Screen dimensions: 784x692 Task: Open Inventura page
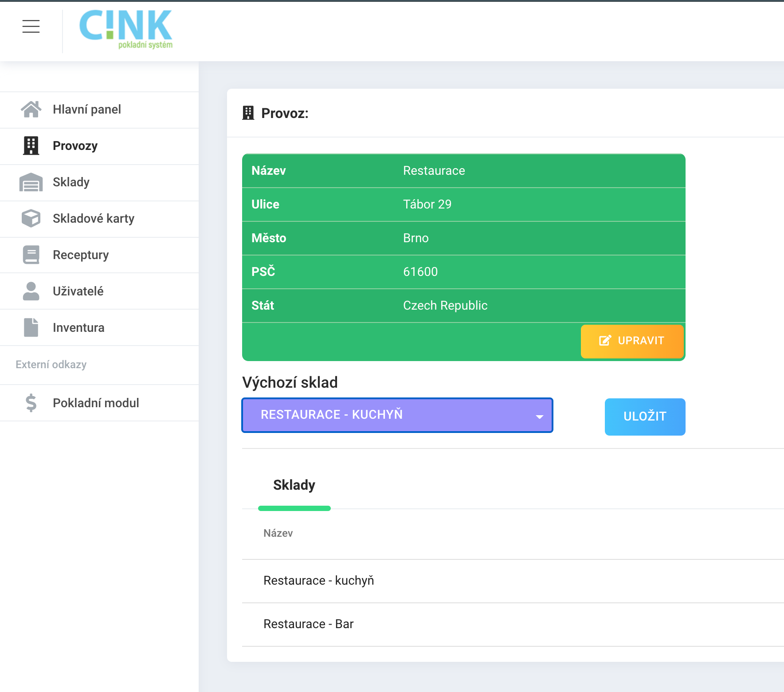[x=99, y=327]
